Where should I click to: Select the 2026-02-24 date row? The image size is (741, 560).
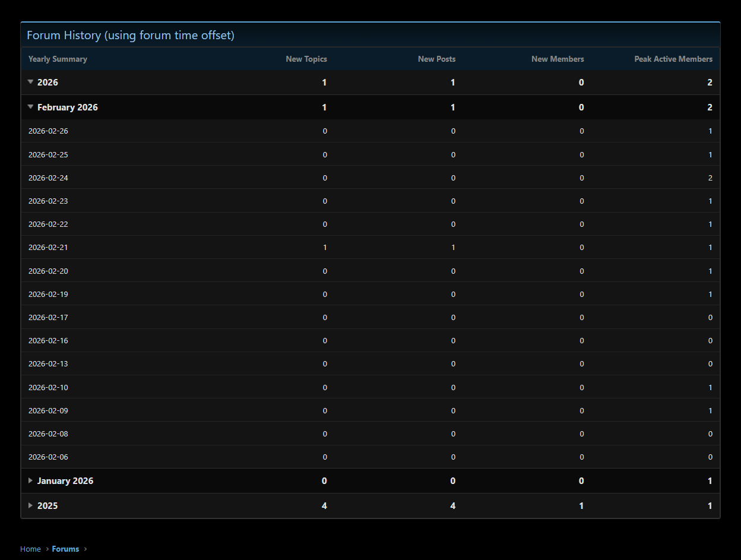pyautogui.click(x=48, y=178)
